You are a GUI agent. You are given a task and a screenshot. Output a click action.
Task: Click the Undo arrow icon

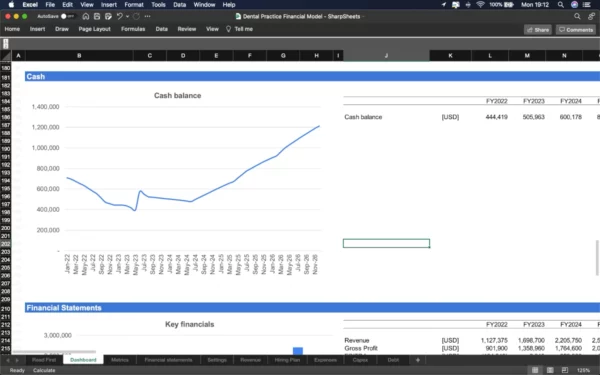point(119,16)
